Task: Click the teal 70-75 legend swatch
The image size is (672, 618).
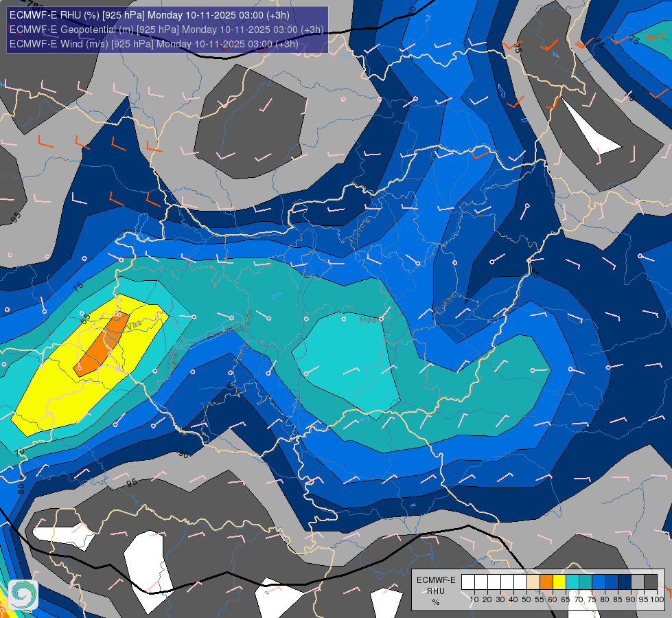Action: click(586, 582)
